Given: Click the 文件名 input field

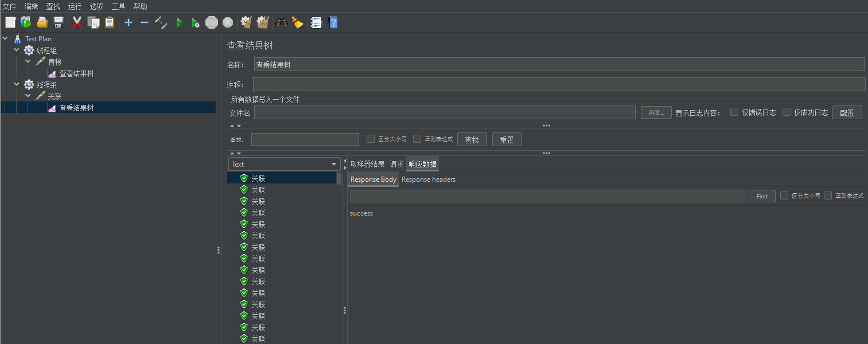Looking at the screenshot, I should click(445, 112).
